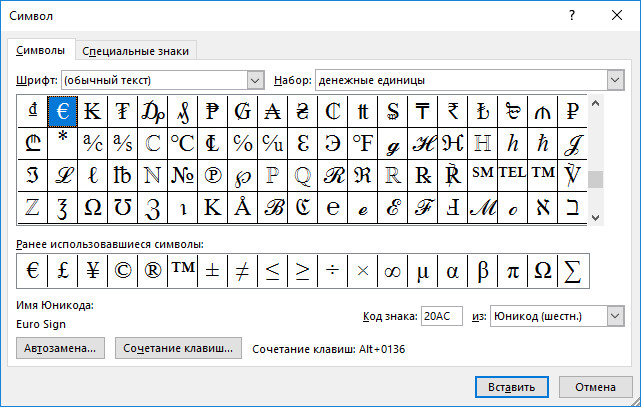This screenshot has width=641, height=407.
Task: Select the degree Fahrenheit symbol
Action: [x=363, y=143]
